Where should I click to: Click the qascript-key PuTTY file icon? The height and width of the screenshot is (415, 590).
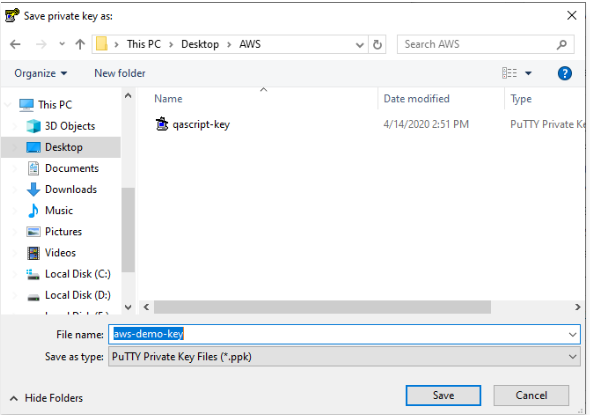coord(162,124)
